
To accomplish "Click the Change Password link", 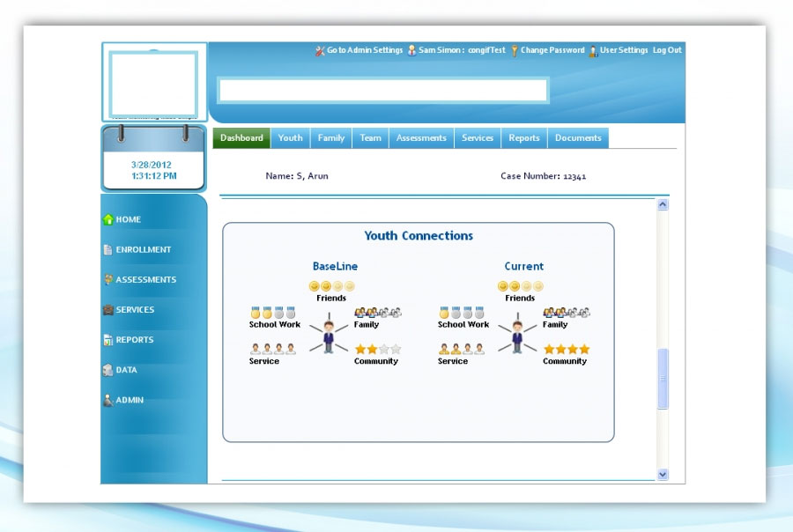I will coord(552,50).
